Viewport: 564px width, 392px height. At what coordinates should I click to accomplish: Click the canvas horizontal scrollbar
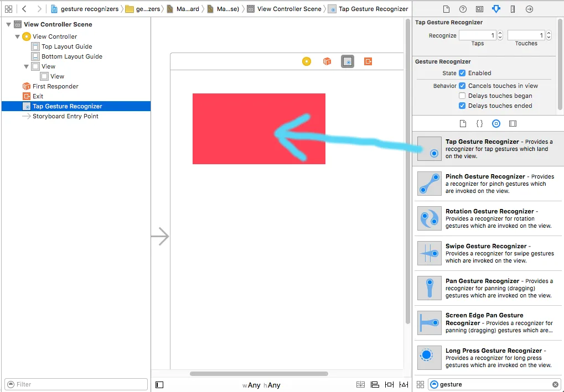point(259,374)
